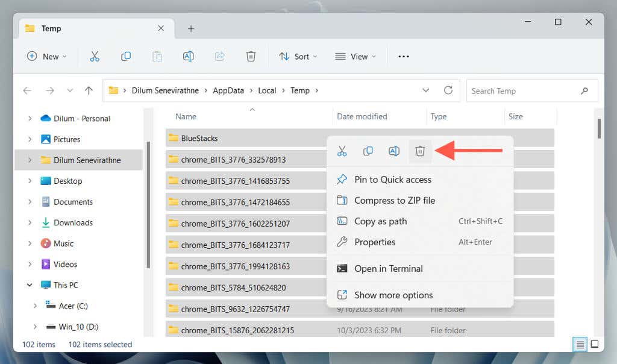This screenshot has width=617, height=364.
Task: Close the Temp tab
Action: click(x=161, y=28)
